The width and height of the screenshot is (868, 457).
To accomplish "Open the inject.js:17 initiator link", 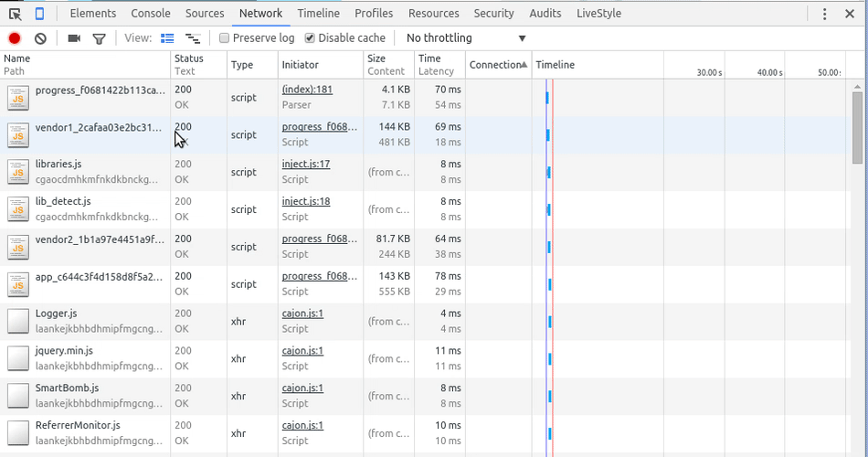I will pos(305,165).
